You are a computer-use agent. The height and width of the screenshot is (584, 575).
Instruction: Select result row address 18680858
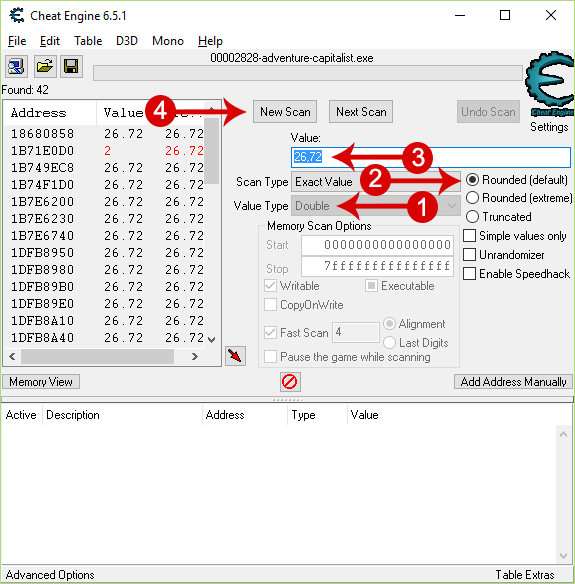pos(104,133)
